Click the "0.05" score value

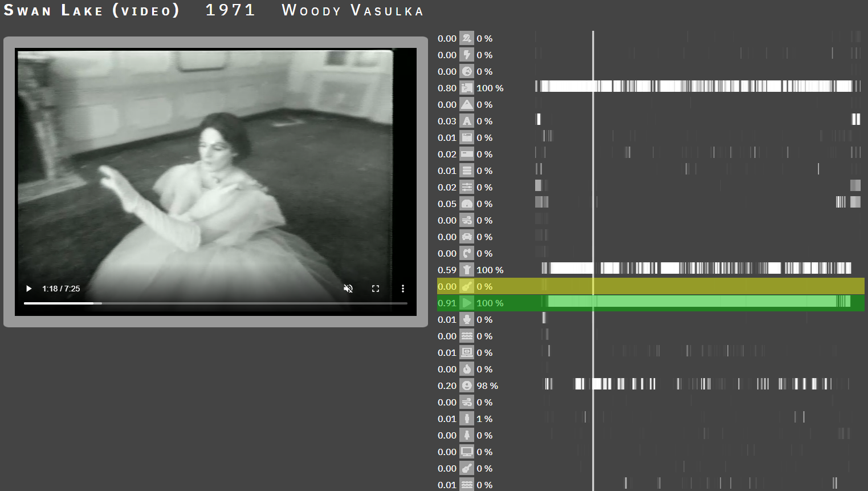coord(447,204)
